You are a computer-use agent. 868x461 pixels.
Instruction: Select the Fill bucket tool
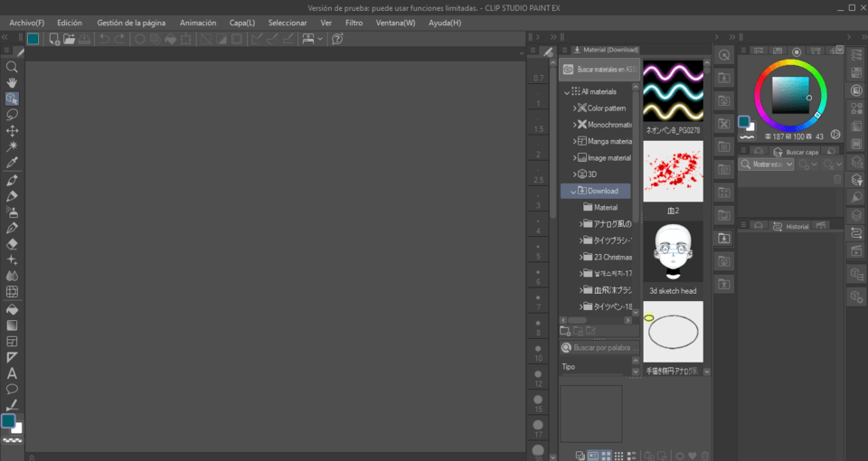[x=12, y=309]
